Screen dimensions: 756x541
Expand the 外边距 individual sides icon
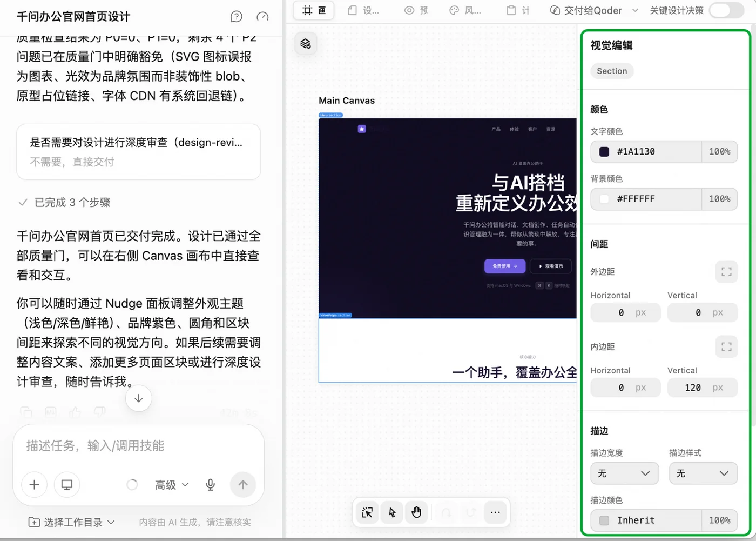point(726,272)
